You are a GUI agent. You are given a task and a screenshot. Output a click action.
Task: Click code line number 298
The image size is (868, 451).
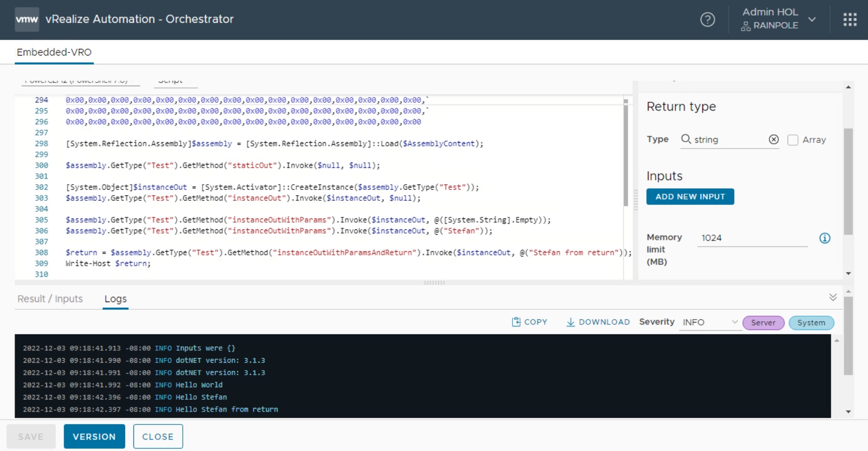(x=41, y=144)
